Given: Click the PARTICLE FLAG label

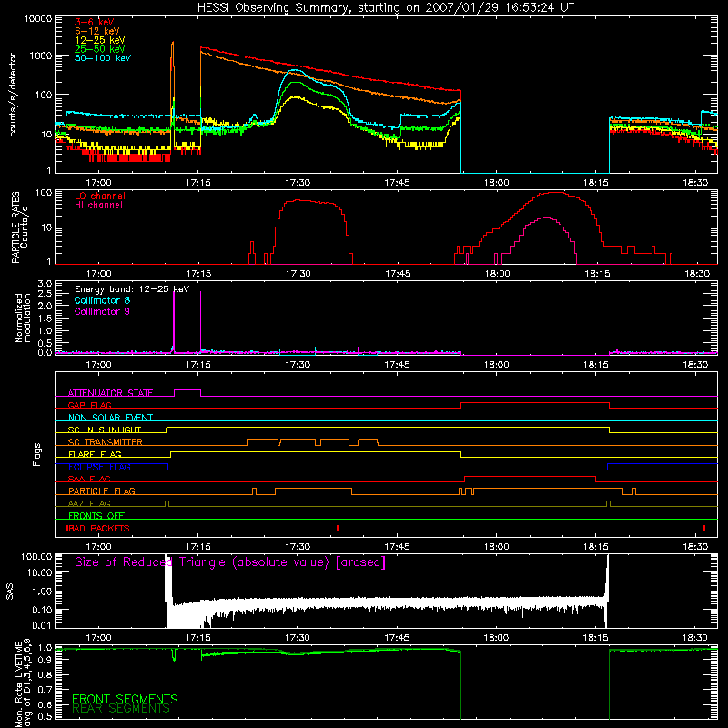Looking at the screenshot, I should 102,490.
